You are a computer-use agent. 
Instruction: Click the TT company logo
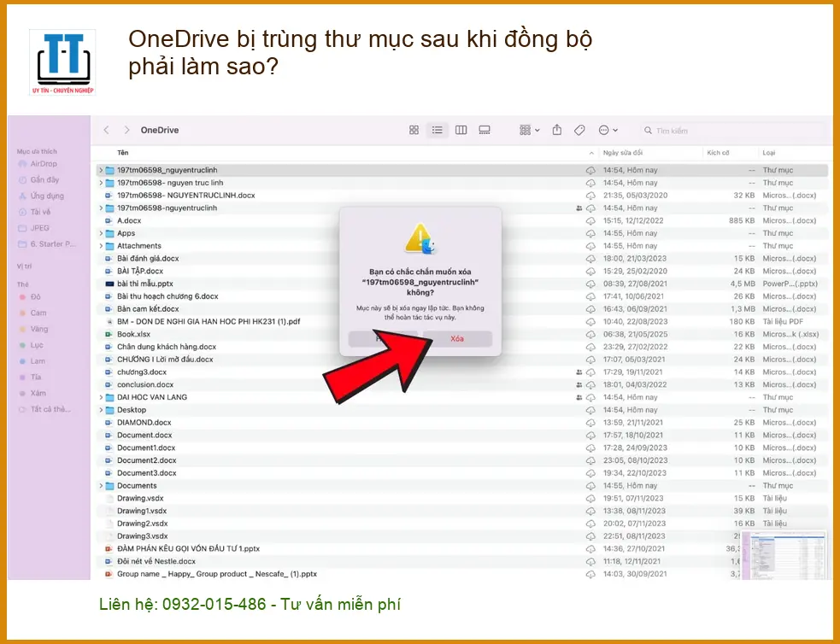(62, 62)
